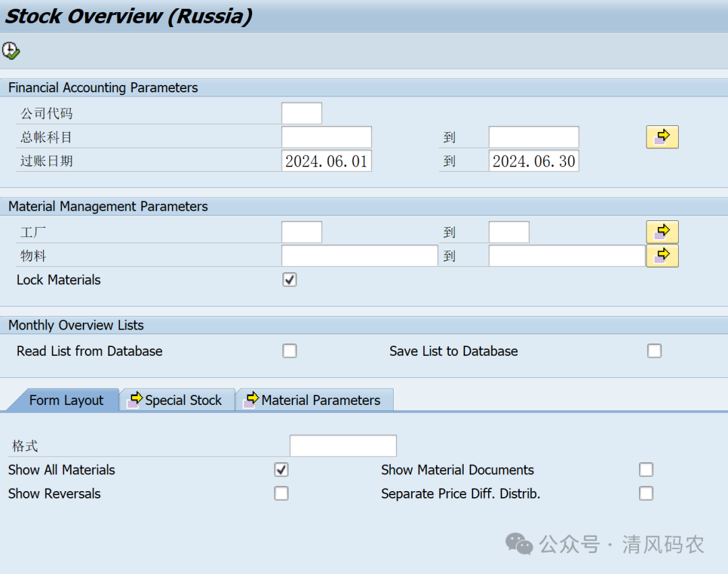Uncheck Lock Materials checkbox
Screen dimensions: 728x574
click(289, 280)
